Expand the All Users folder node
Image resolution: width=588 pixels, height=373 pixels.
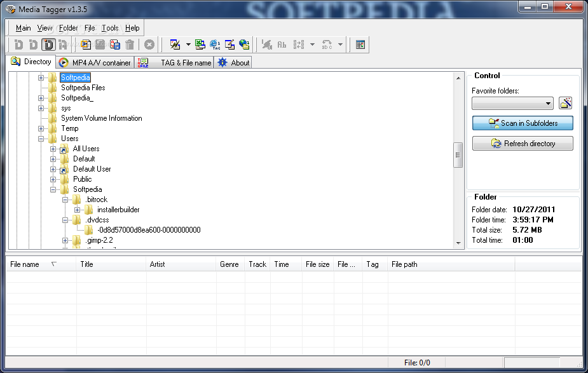[53, 149]
